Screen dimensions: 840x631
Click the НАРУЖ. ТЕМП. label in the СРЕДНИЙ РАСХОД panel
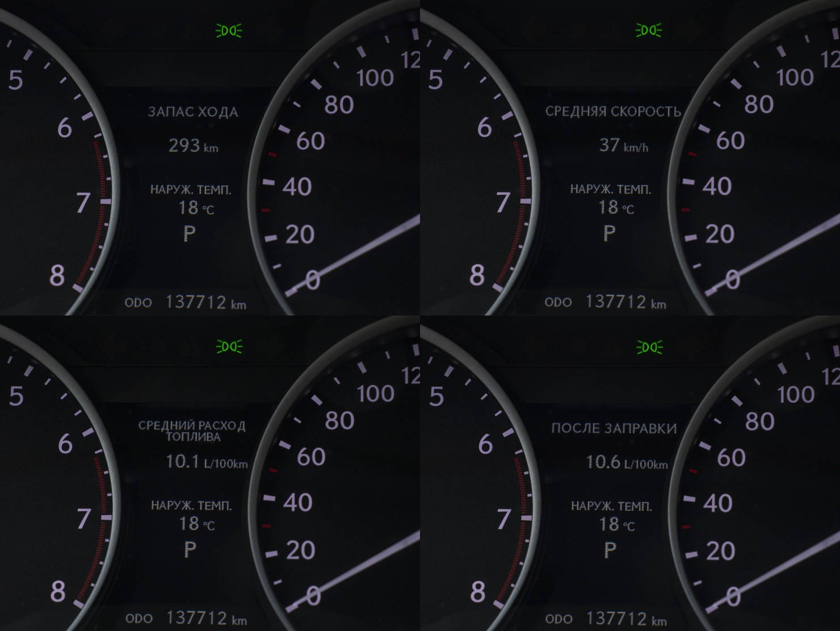191,505
